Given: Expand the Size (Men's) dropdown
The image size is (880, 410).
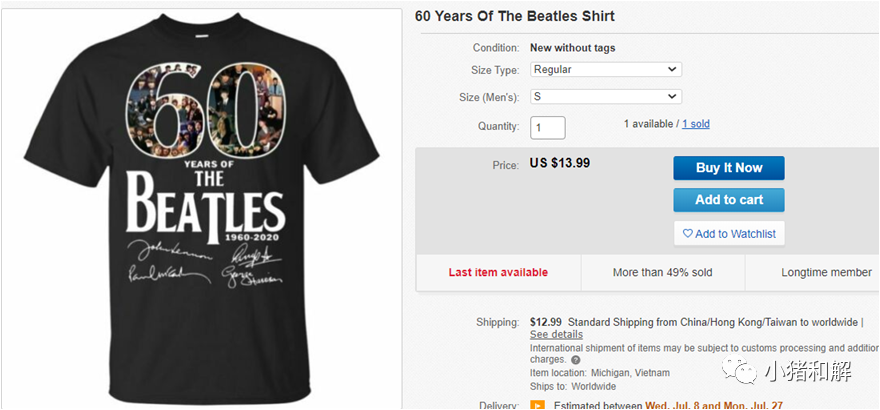Looking at the screenshot, I should point(605,97).
